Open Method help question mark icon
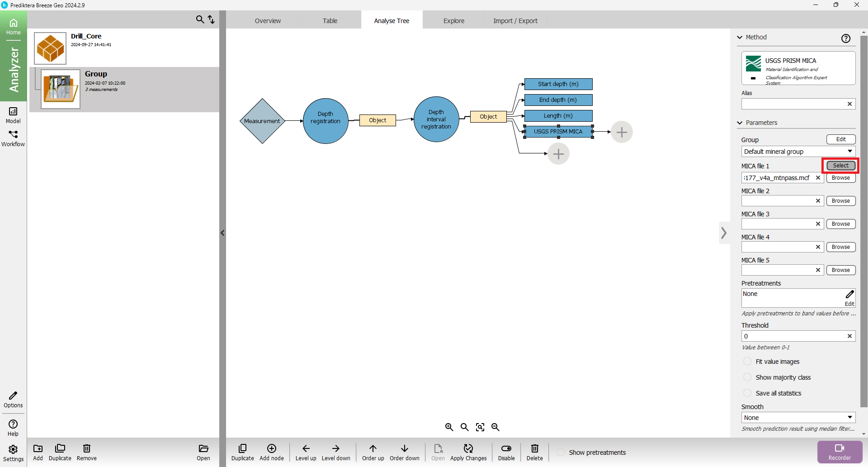The height and width of the screenshot is (467, 868). pyautogui.click(x=845, y=38)
